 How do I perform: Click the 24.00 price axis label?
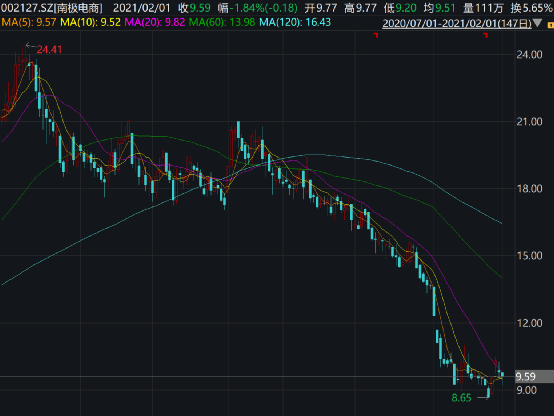tap(529, 54)
